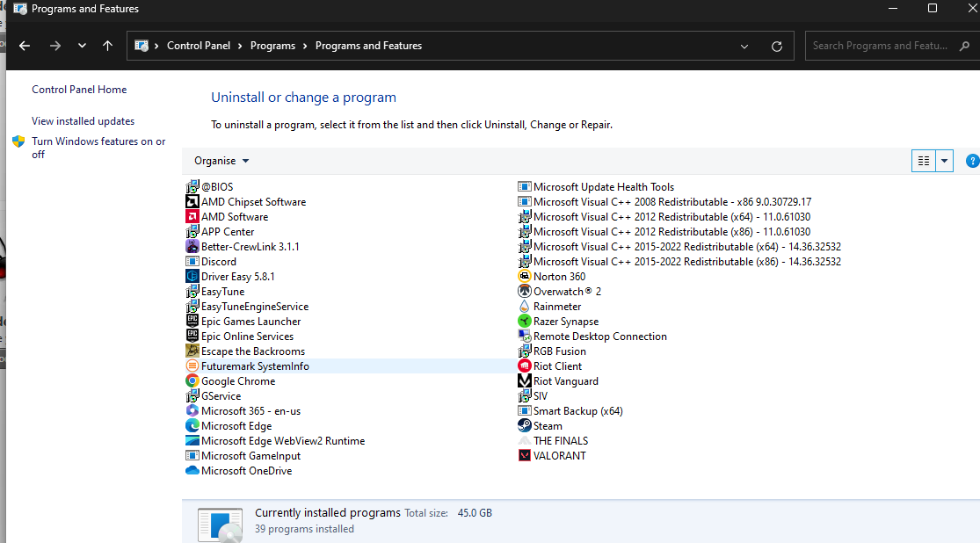
Task: Select the Better-CrewLink 3.1.1 icon
Action: pos(192,247)
